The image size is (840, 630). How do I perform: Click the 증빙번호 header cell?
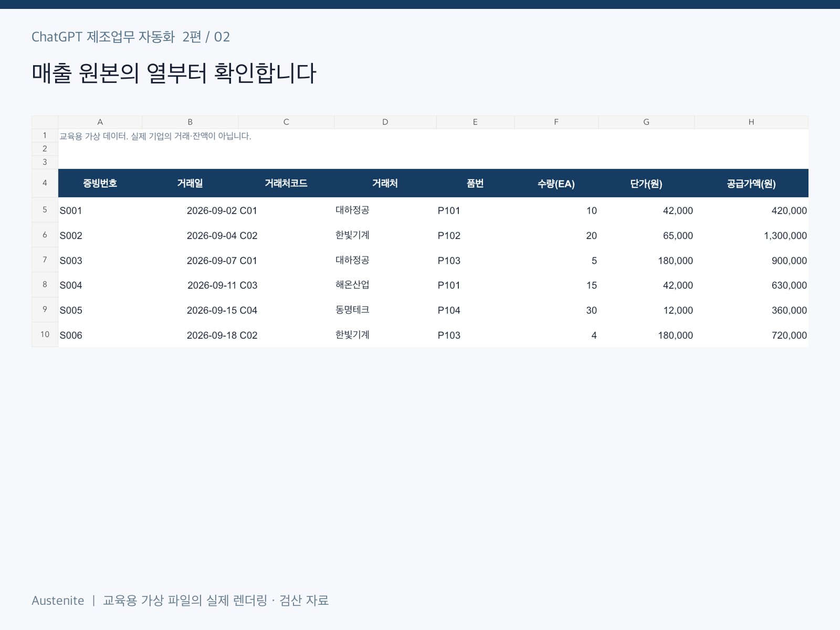tap(100, 183)
